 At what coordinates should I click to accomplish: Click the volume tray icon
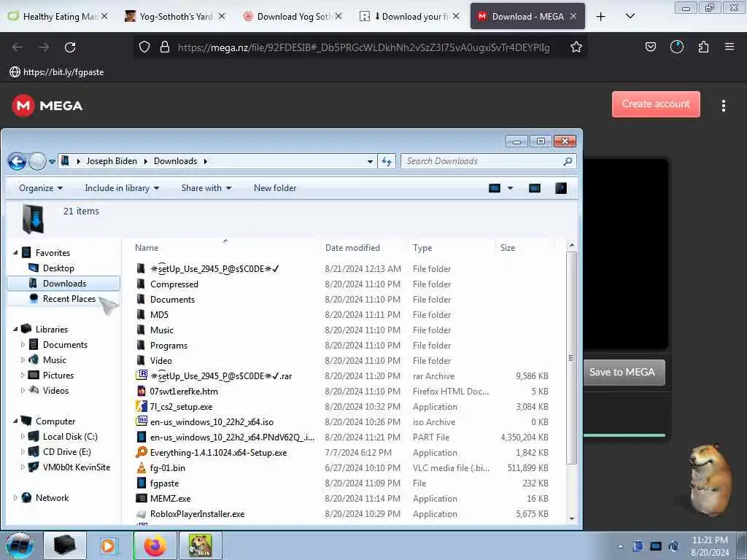[x=673, y=546]
